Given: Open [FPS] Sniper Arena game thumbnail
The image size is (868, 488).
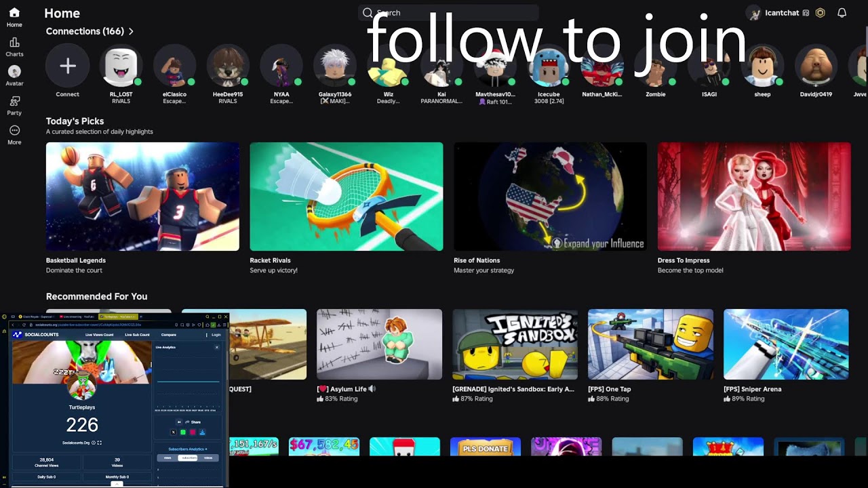Looking at the screenshot, I should pos(786,344).
